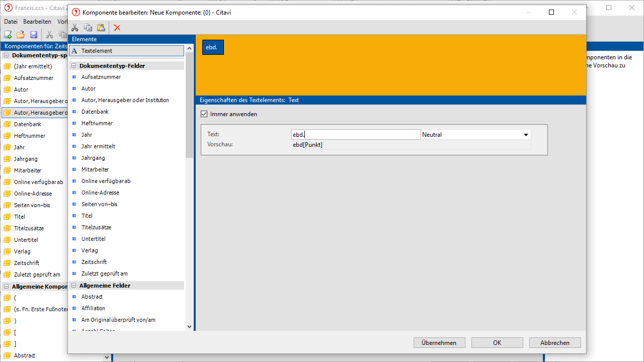Click the Open folder icon in main toolbar

(x=21, y=35)
